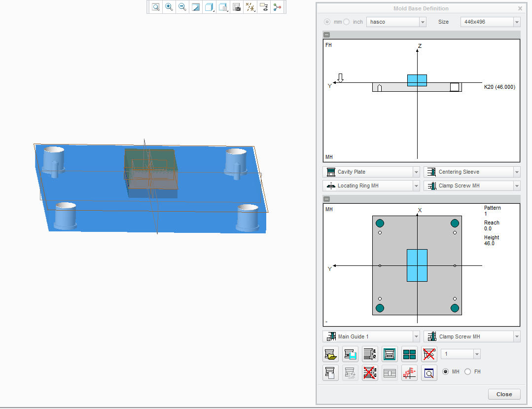This screenshot has height=409, width=532.
Task: Click the Mold Base Definition title
Action: pos(421,8)
